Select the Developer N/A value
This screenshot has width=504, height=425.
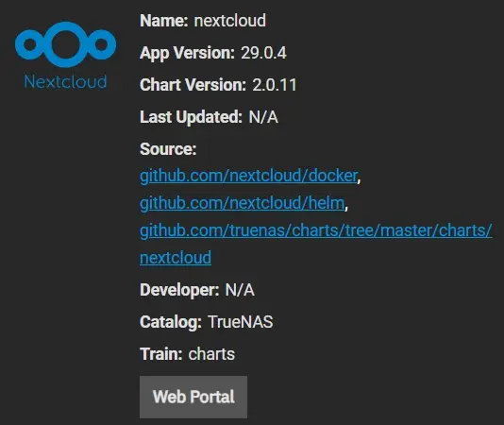[x=240, y=290]
